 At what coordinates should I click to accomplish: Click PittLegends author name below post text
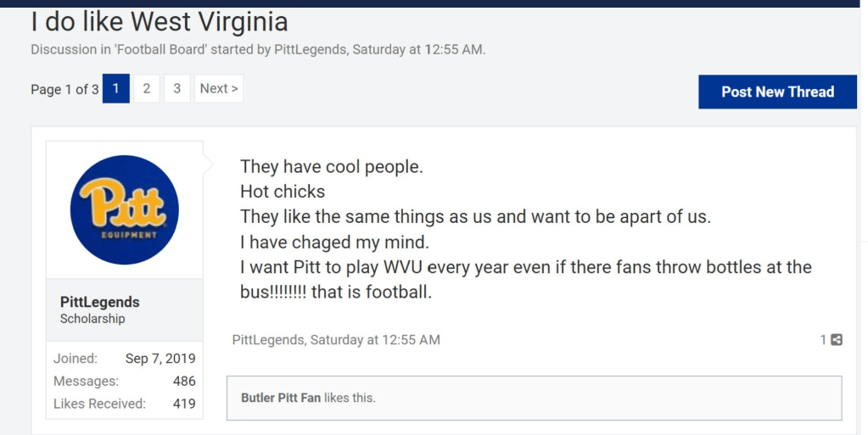click(268, 340)
